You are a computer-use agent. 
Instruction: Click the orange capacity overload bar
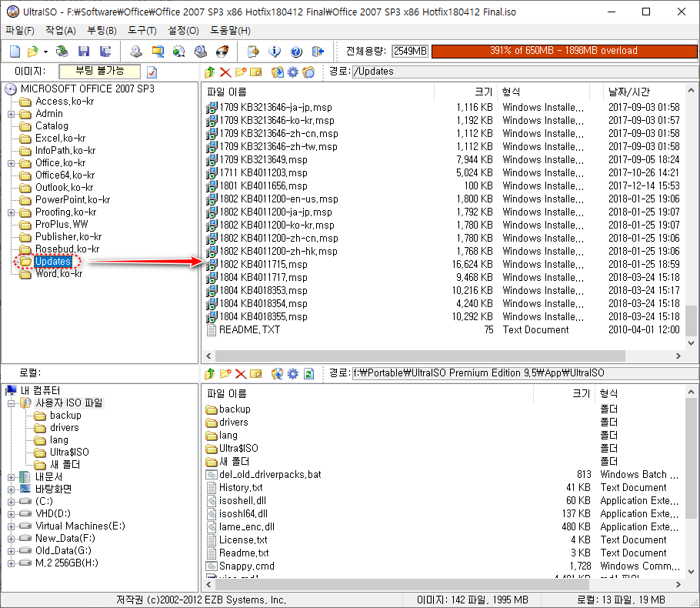pos(564,51)
